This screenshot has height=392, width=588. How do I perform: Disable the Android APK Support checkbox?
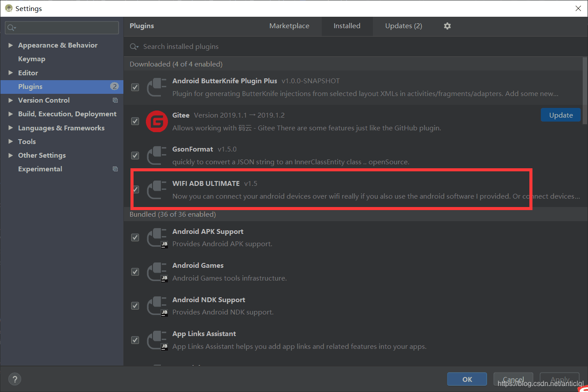click(x=135, y=237)
